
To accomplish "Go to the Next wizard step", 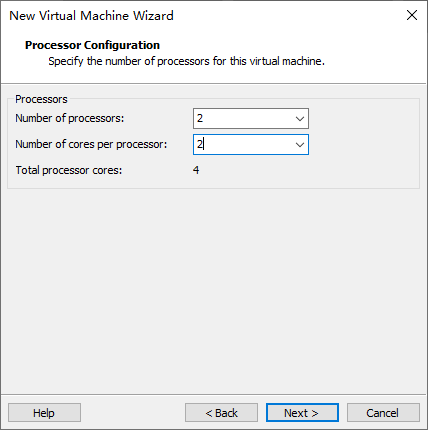I will (302, 413).
